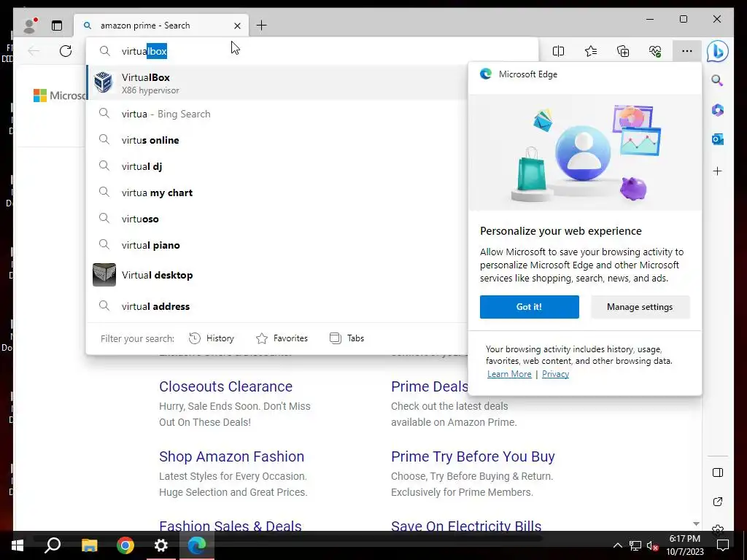The height and width of the screenshot is (560, 747).
Task: Click the Virtual desktop thumbnail image
Action: [104, 275]
